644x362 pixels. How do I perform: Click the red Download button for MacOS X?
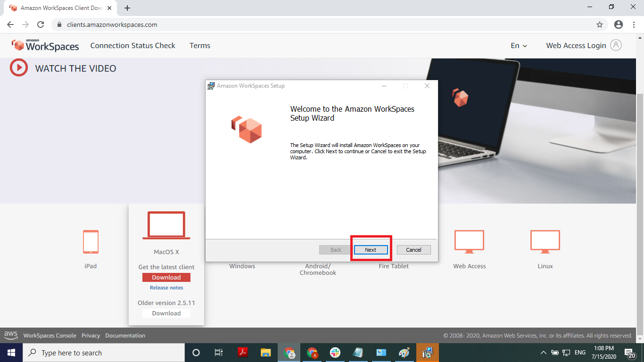166,278
